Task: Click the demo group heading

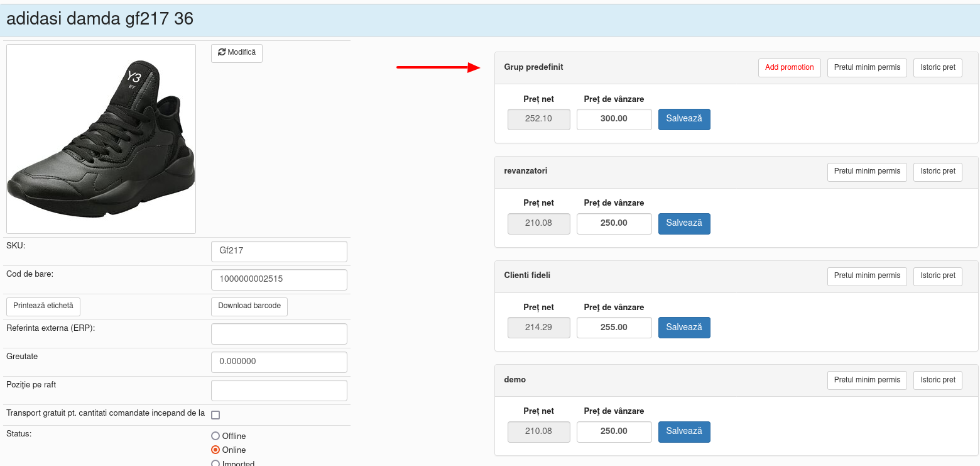Action: (x=514, y=380)
